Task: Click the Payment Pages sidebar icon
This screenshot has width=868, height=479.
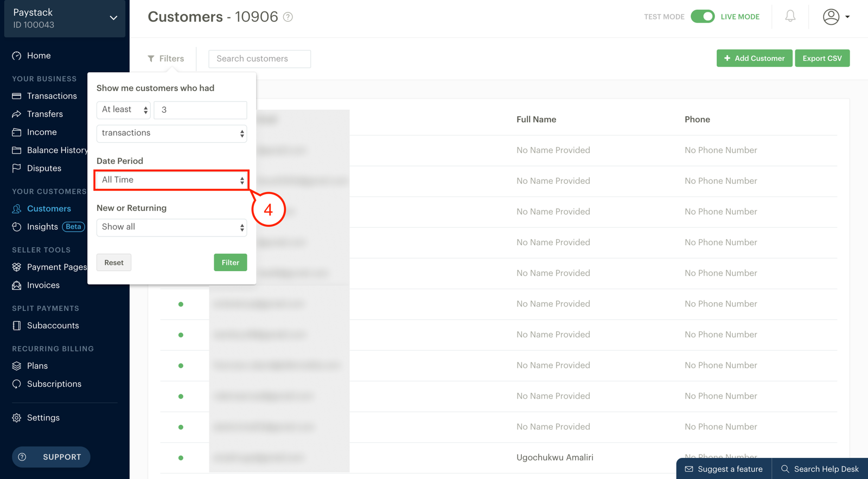Action: [17, 267]
